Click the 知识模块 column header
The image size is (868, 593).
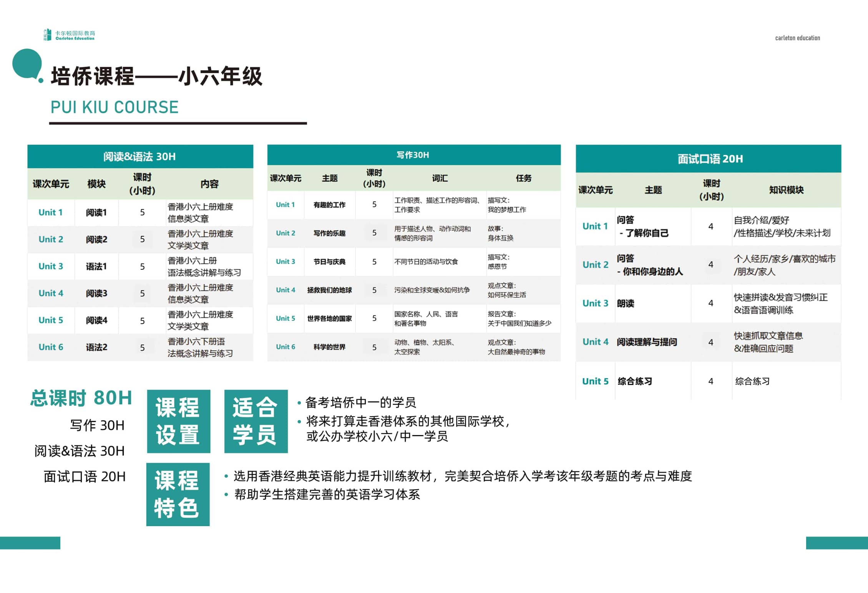pos(786,189)
